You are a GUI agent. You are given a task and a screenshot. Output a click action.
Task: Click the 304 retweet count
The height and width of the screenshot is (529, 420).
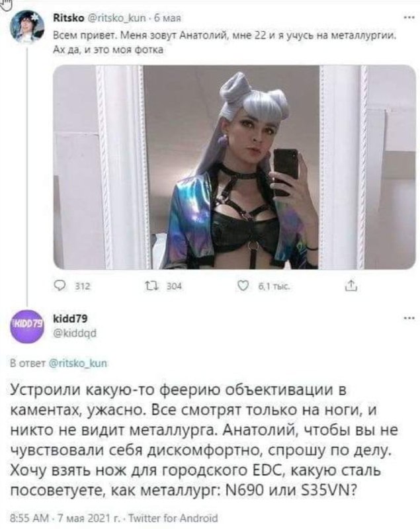click(x=174, y=286)
